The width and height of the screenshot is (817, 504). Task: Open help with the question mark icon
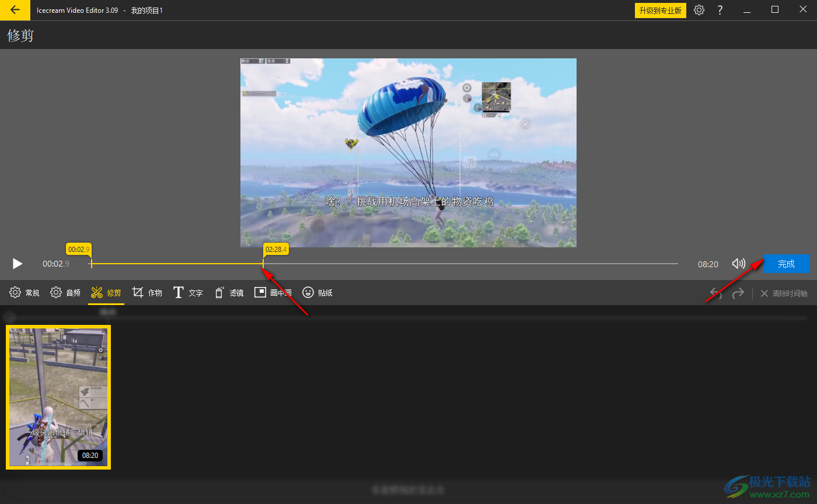coord(720,10)
